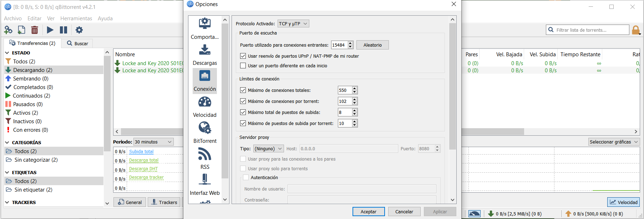Click the add torrent link toolbar icon
Screen dimensions: 644x219
8,30
